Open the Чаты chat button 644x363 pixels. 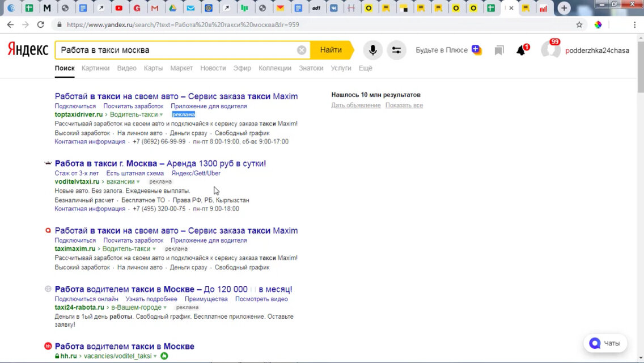tap(605, 343)
